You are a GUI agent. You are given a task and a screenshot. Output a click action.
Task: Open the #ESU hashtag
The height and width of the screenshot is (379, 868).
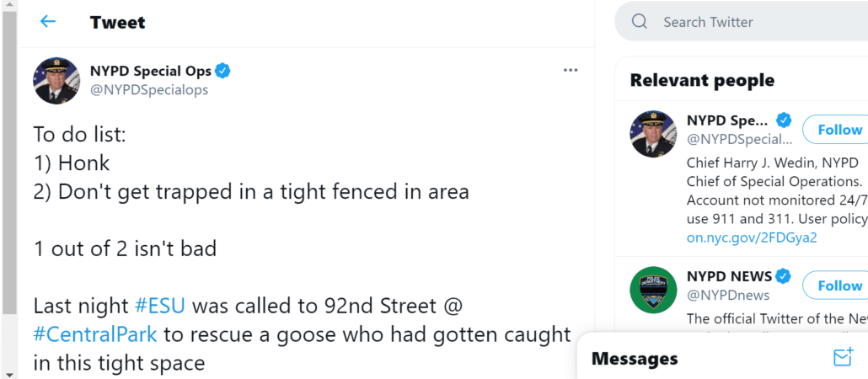click(160, 305)
